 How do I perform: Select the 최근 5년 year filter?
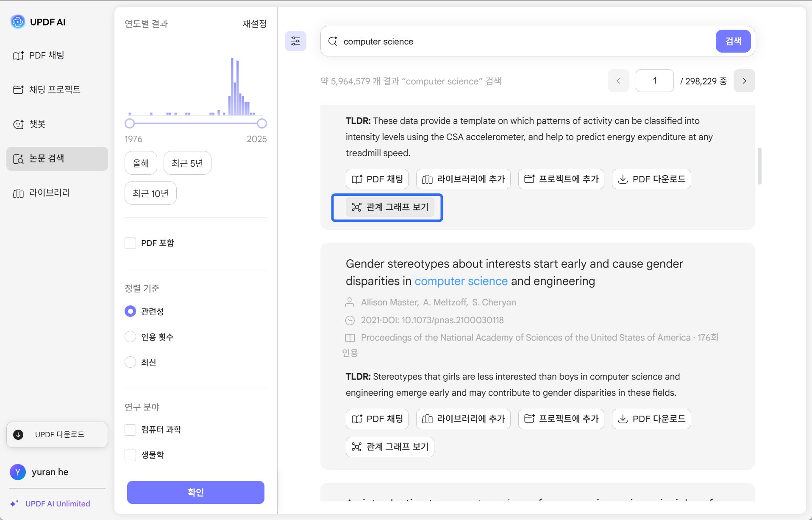pyautogui.click(x=187, y=163)
